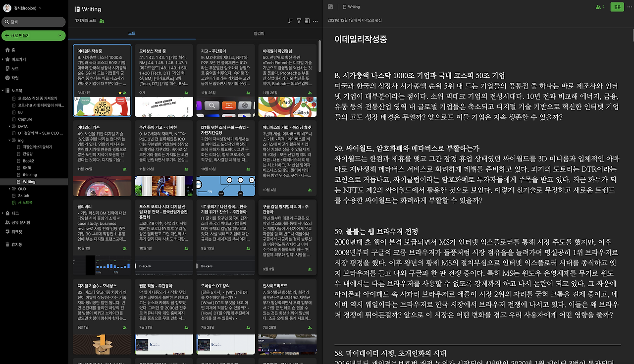The width and height of the screenshot is (634, 364).
Task: Click the shared icon on 글리버리 card
Action: [x=124, y=248]
